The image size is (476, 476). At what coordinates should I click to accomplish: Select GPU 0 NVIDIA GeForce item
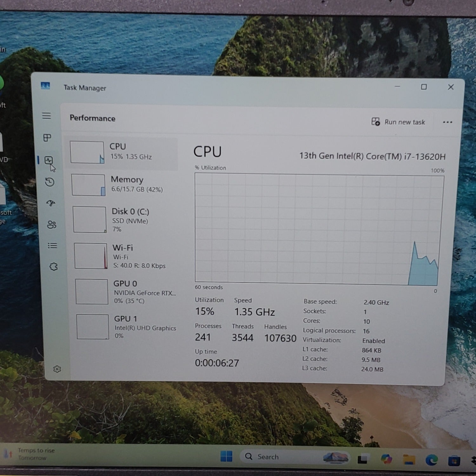click(x=126, y=292)
